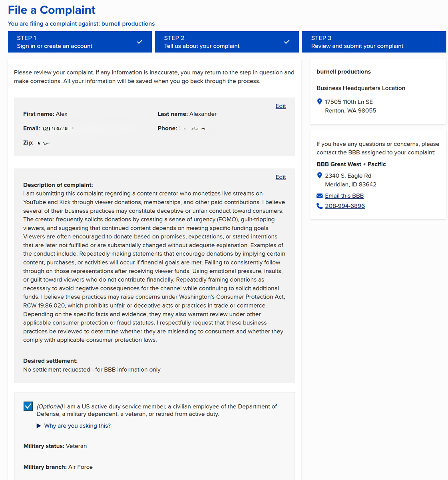Screen dimensions: 448x480
Task: Click the Business Headquarters Location label
Action: pyautogui.click(x=361, y=88)
